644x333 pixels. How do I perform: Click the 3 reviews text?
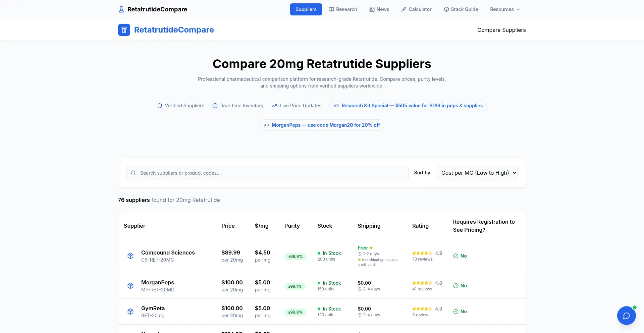[x=421, y=315]
